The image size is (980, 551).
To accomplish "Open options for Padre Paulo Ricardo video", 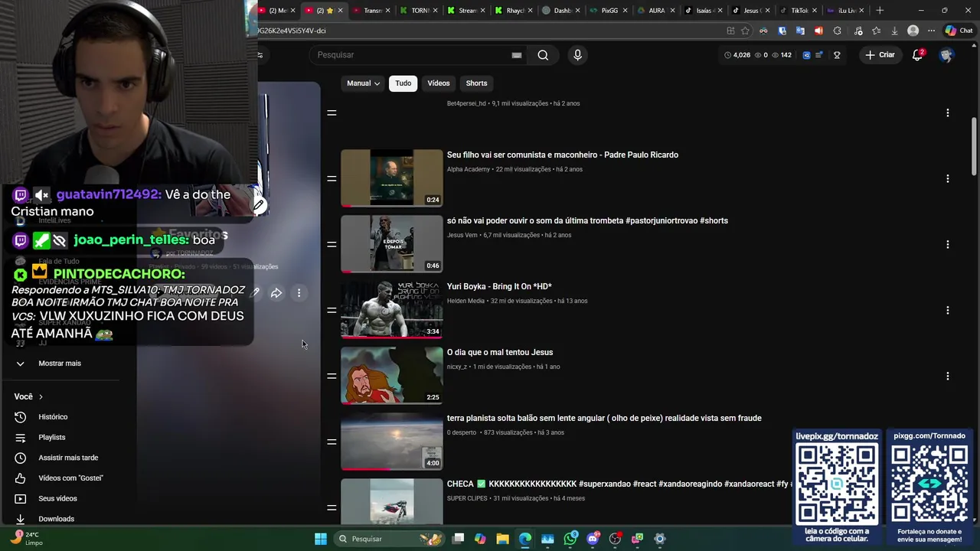I will [947, 178].
